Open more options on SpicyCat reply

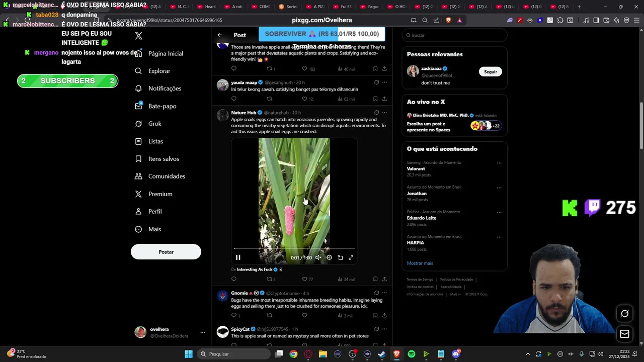384,329
